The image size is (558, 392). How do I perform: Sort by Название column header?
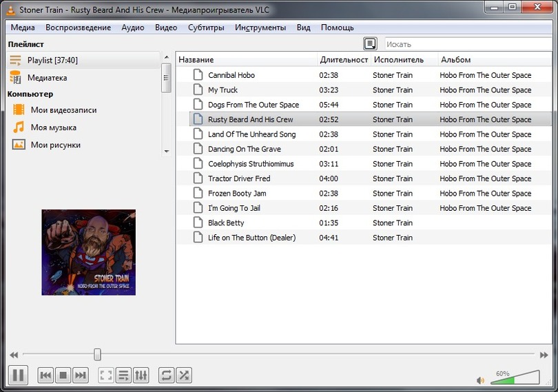tap(246, 59)
